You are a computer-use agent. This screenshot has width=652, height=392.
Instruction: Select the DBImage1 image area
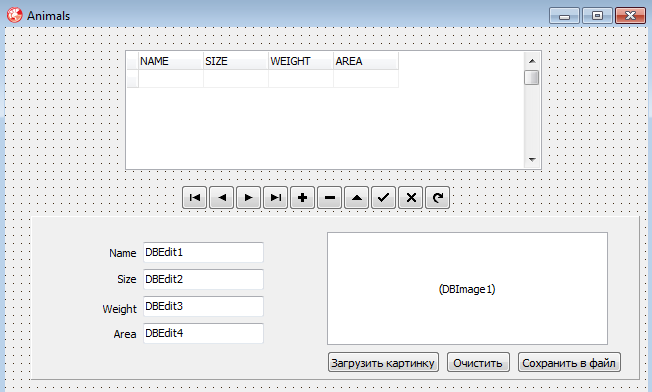point(467,288)
